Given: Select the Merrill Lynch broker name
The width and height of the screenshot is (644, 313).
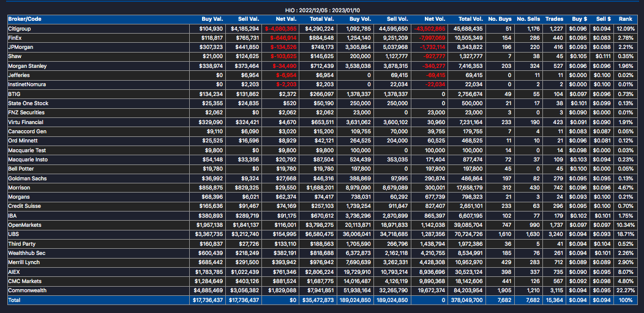Looking at the screenshot, I should (x=24, y=262).
